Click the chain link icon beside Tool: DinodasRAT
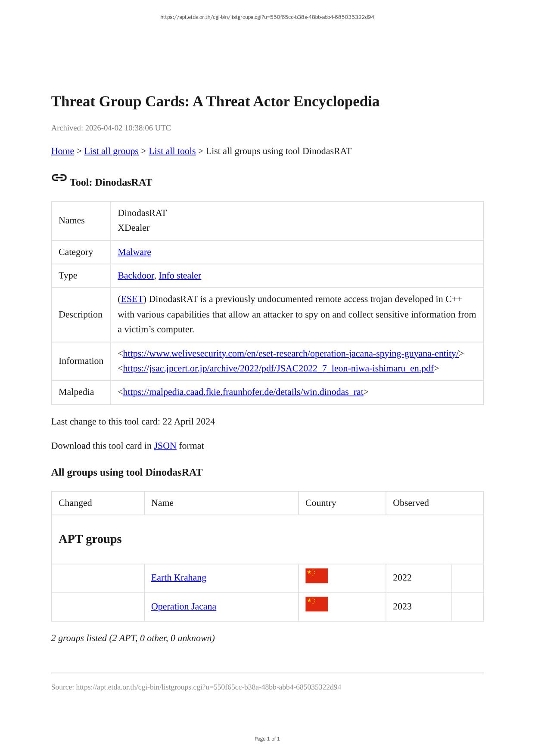The height and width of the screenshot is (756, 535). [59, 178]
